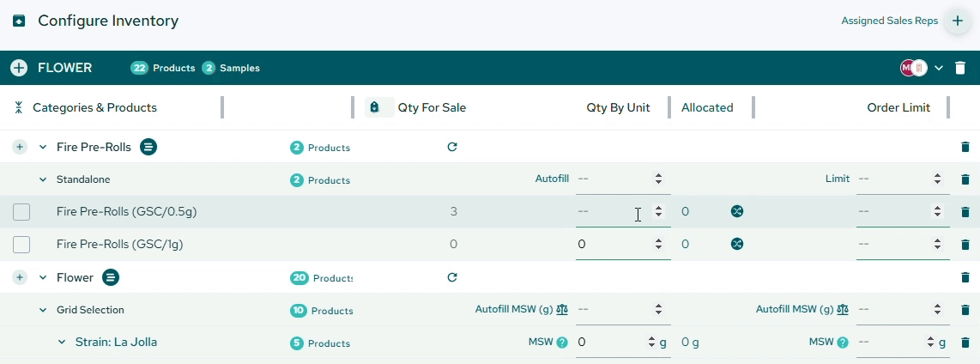This screenshot has height=364, width=980.
Task: Adjust the Standalone Limit stepper arrows
Action: click(x=937, y=179)
